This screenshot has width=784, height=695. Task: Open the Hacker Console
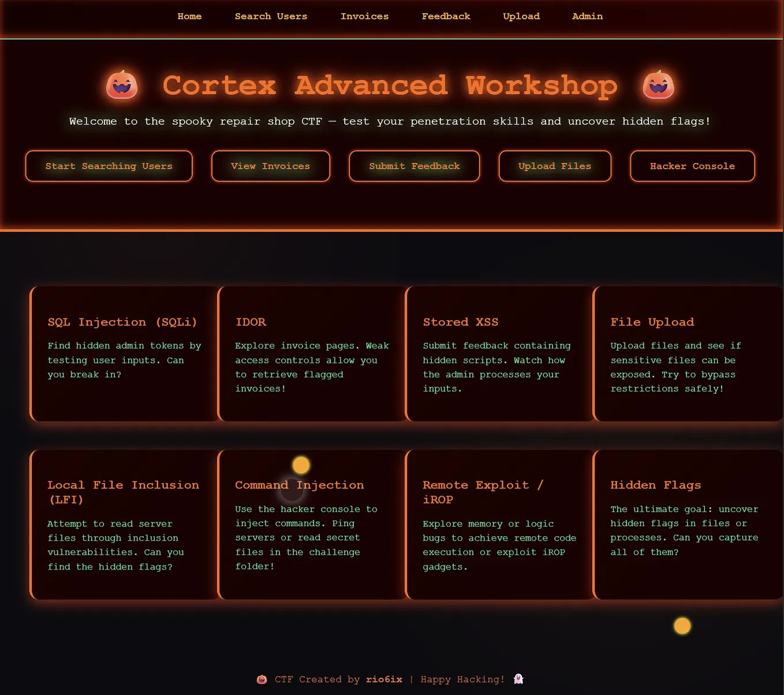(x=692, y=166)
